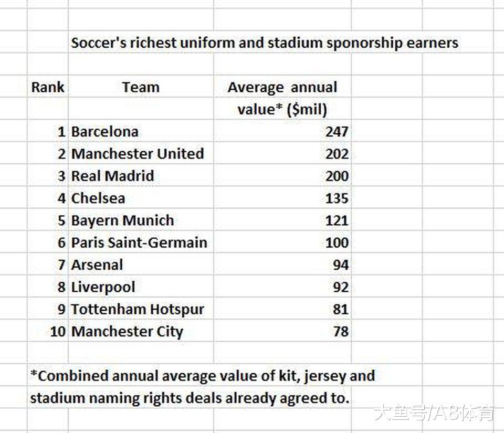The height and width of the screenshot is (433, 504).
Task: Click the Manchester City cell
Action: pos(127,332)
